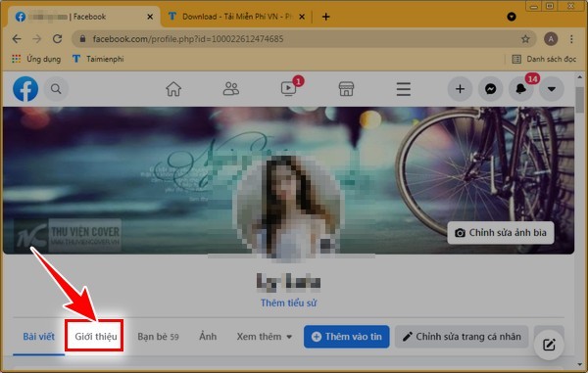Open new browser tab with plus
The image size is (588, 373).
point(326,17)
